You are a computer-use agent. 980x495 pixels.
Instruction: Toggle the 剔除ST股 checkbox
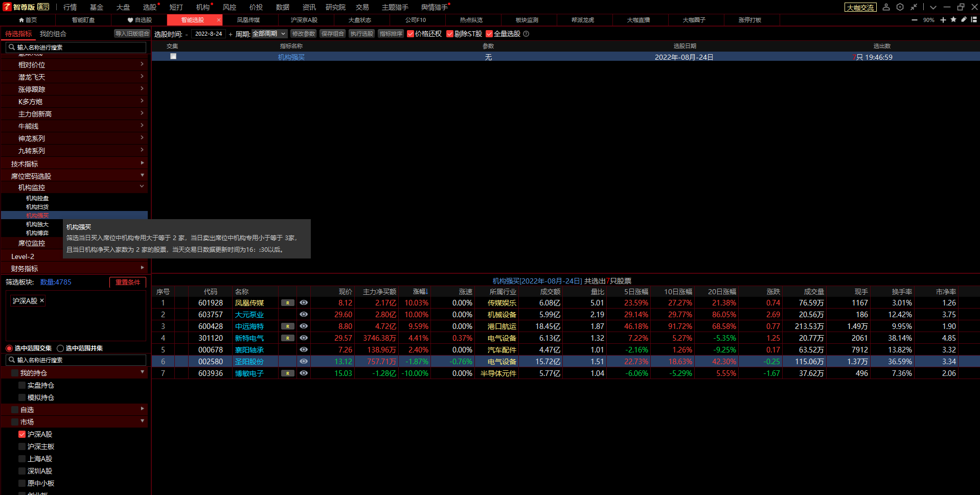[x=450, y=34]
